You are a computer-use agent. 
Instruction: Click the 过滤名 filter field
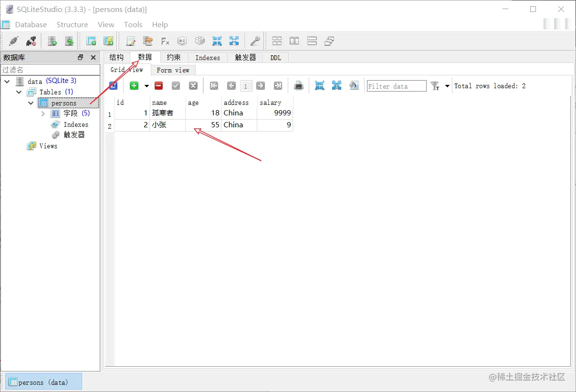point(50,70)
